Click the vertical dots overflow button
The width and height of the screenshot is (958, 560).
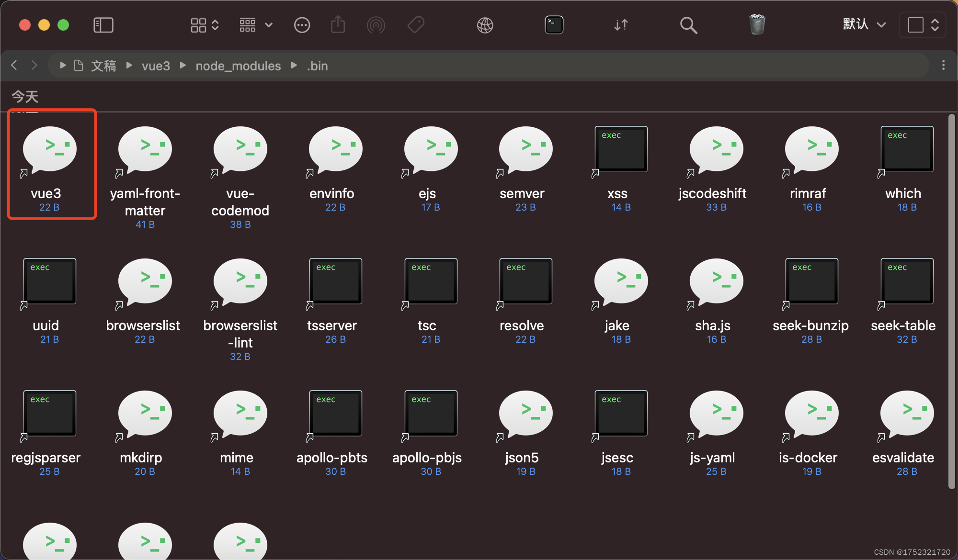pyautogui.click(x=943, y=65)
